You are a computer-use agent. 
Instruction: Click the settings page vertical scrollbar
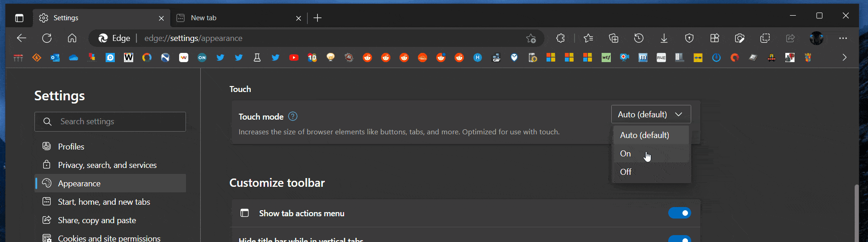[856, 213]
